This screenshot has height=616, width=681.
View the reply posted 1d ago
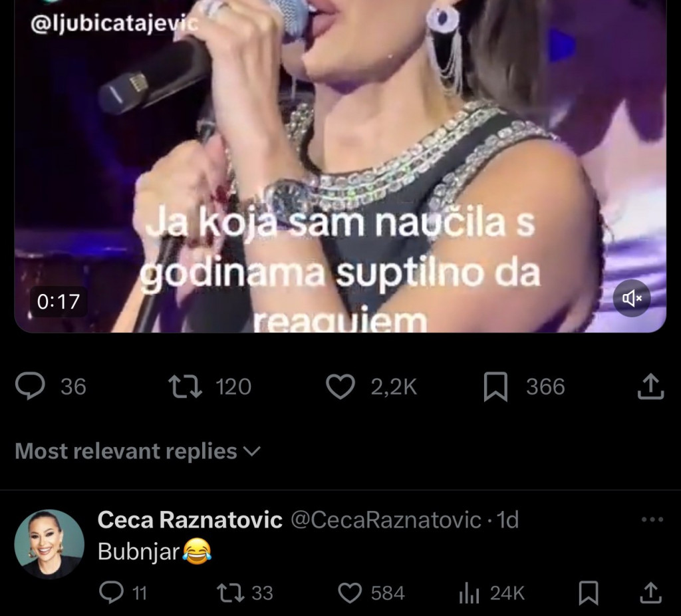pyautogui.click(x=509, y=521)
